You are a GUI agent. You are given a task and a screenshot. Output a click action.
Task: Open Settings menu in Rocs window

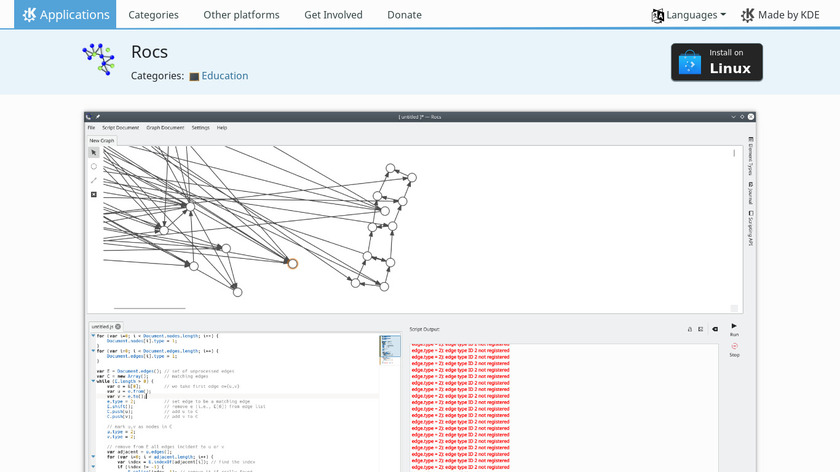[200, 128]
